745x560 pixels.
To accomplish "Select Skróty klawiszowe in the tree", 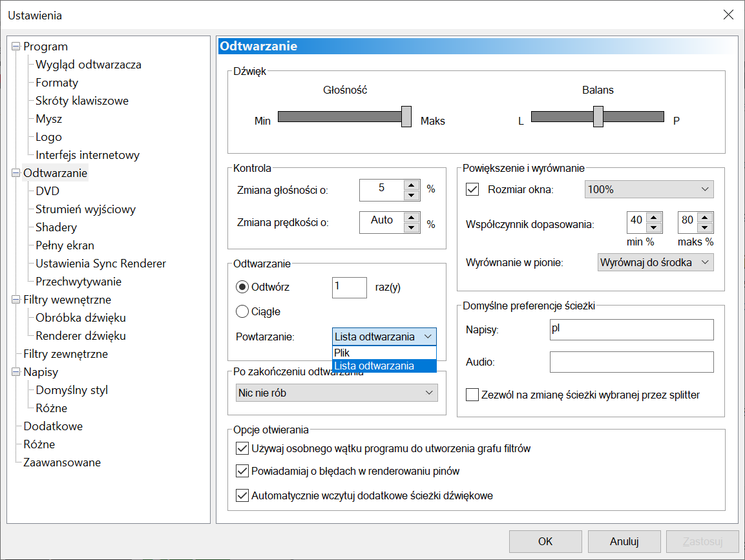I will [81, 101].
